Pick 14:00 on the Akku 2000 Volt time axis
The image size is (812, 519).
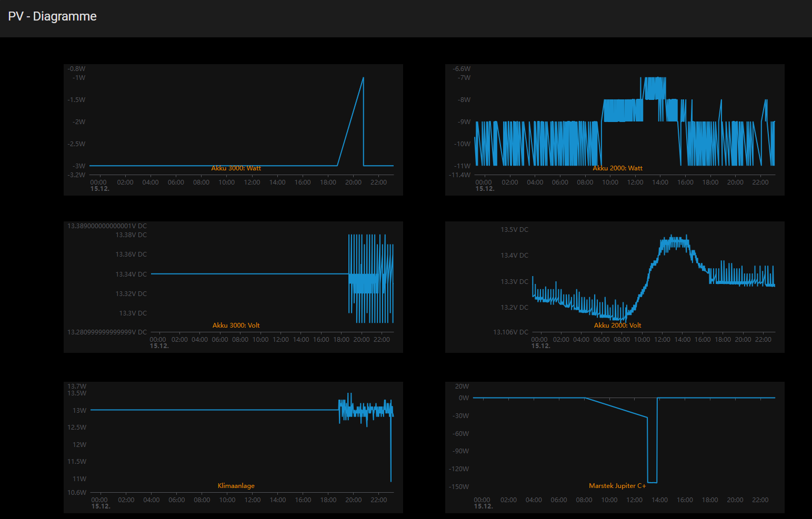pyautogui.click(x=682, y=340)
